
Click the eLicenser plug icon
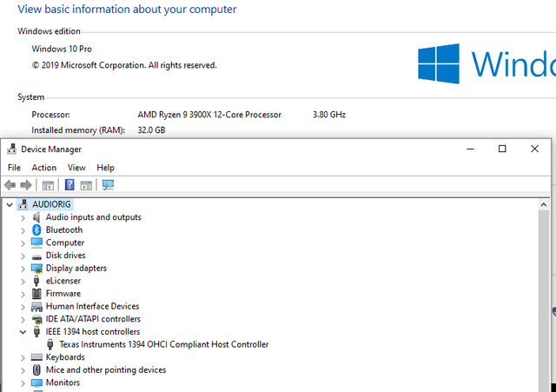coord(36,281)
